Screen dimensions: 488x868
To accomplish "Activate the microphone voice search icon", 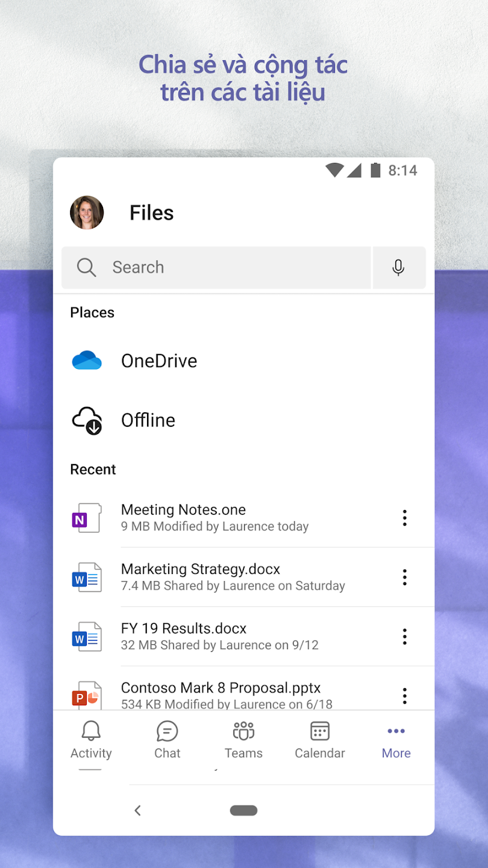I will point(398,268).
